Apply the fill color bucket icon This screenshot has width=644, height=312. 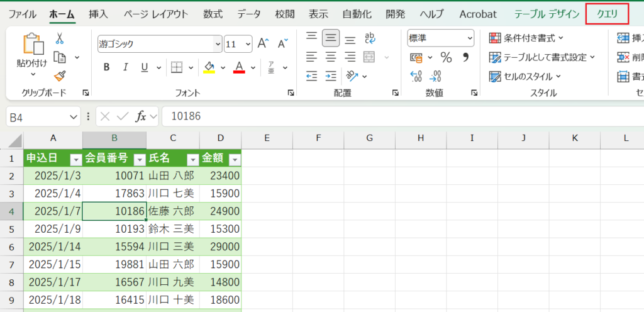pyautogui.click(x=209, y=67)
